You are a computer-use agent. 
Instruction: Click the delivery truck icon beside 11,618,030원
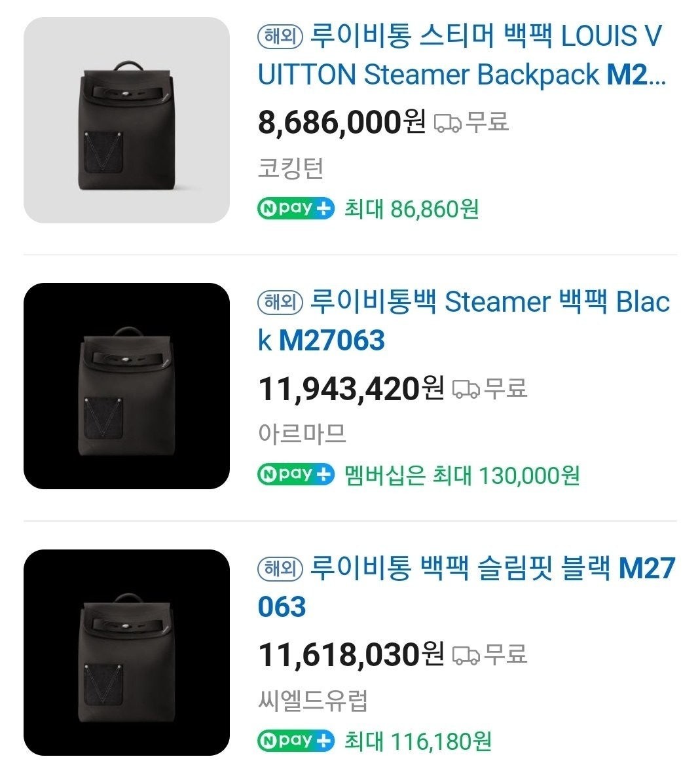pyautogui.click(x=466, y=654)
